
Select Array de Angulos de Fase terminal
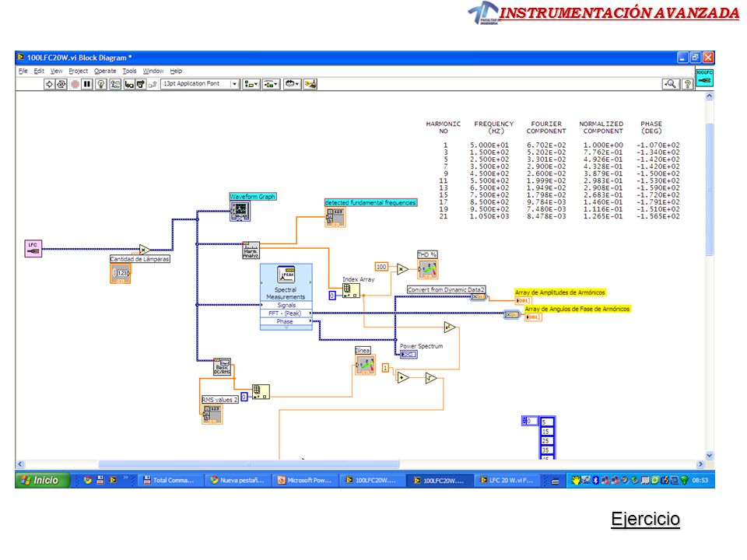(533, 317)
